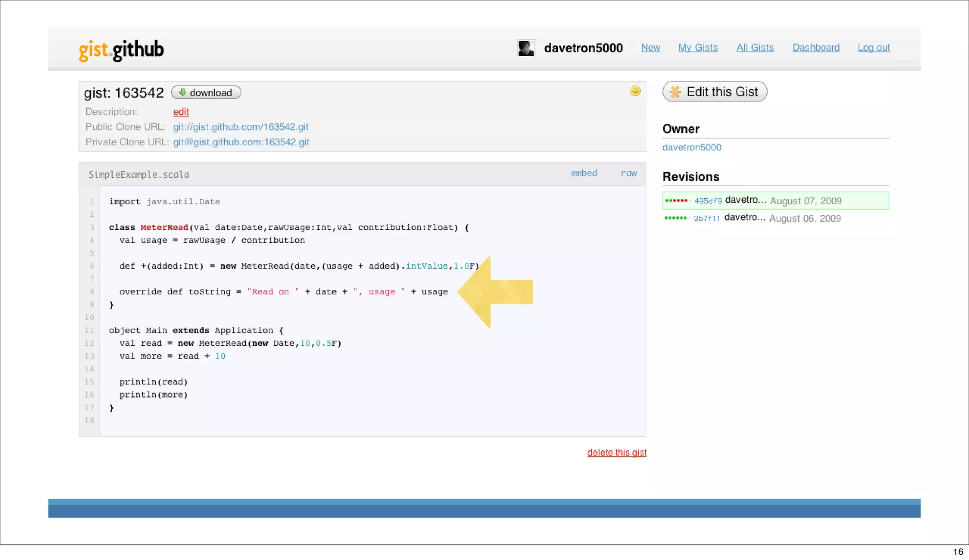Click line number 1 in code
This screenshot has width=969, height=560.
pos(92,202)
